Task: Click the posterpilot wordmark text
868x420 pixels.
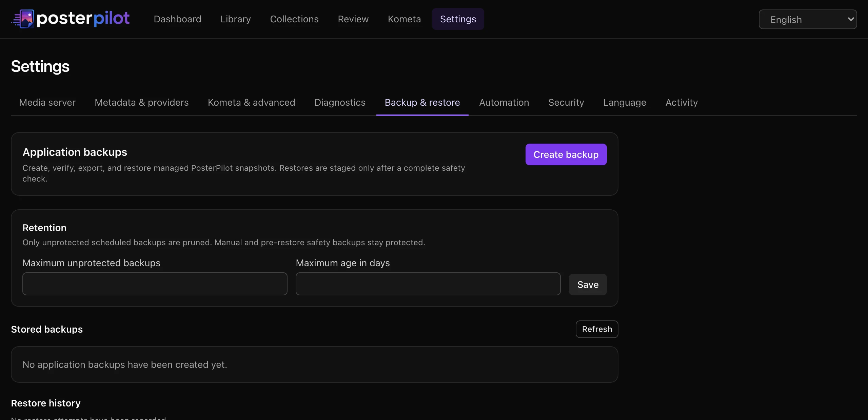Action: click(83, 18)
